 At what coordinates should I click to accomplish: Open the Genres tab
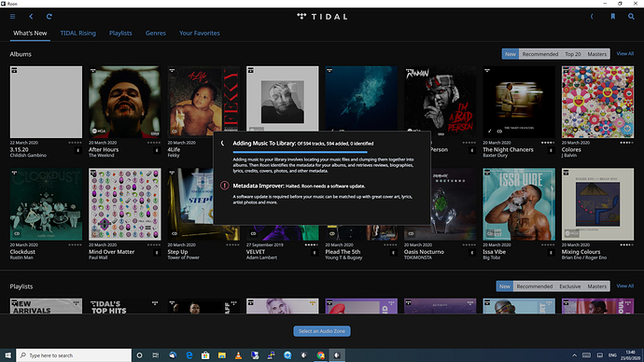(156, 34)
